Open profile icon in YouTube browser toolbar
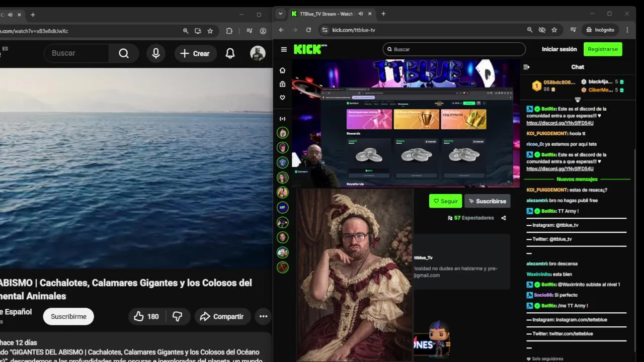 [263, 31]
